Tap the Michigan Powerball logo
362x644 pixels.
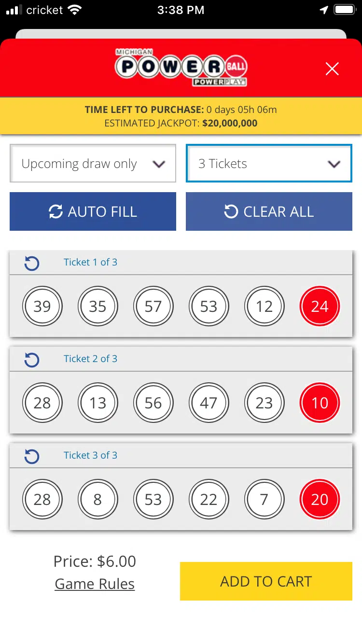click(x=181, y=68)
